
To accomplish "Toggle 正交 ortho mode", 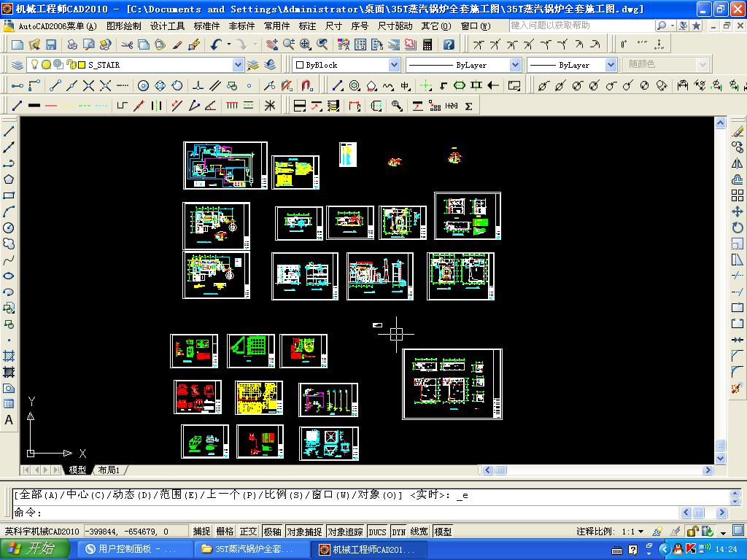I will (x=248, y=532).
